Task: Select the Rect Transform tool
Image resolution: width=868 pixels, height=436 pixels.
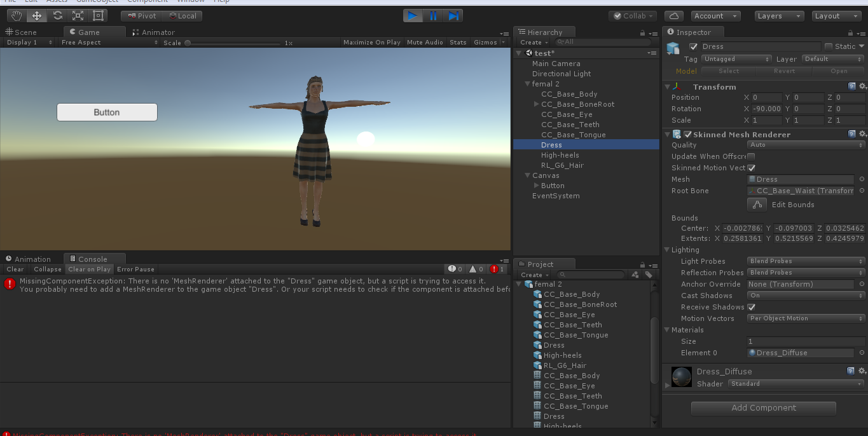Action: click(98, 16)
